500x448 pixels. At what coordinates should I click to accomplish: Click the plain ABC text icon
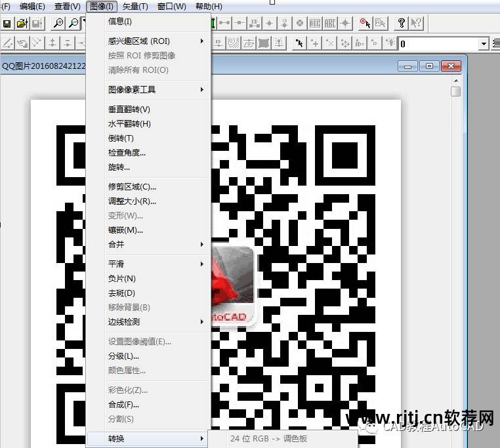coord(329,23)
